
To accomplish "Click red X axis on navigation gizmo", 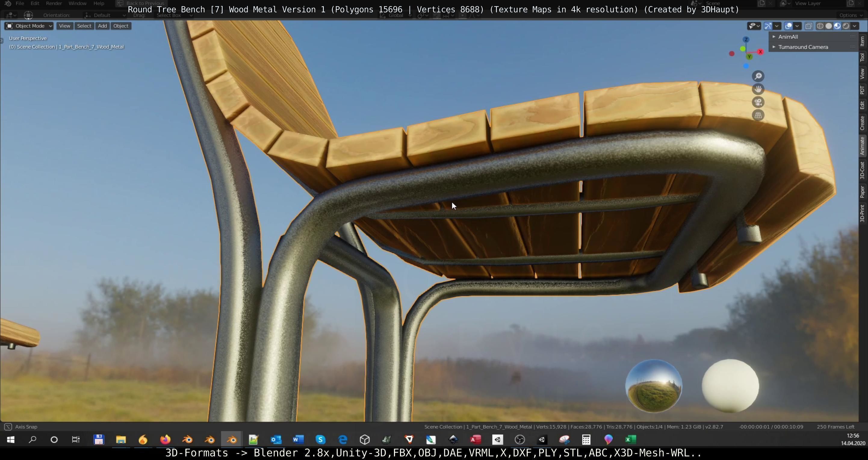I will tap(760, 52).
